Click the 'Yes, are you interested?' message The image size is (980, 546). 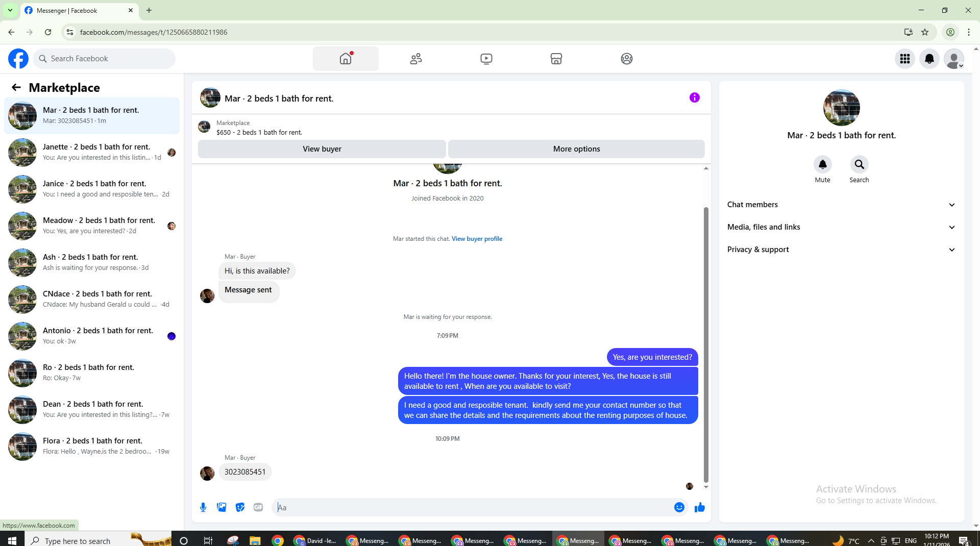[x=652, y=357]
